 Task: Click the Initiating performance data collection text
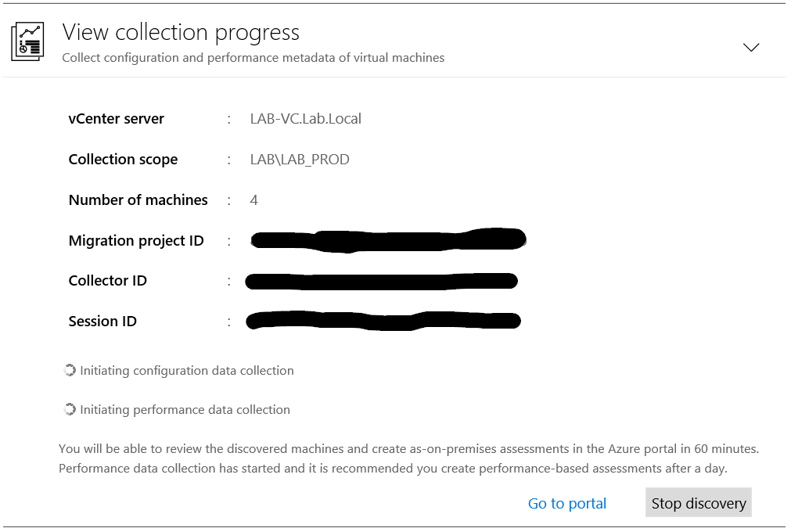185,409
